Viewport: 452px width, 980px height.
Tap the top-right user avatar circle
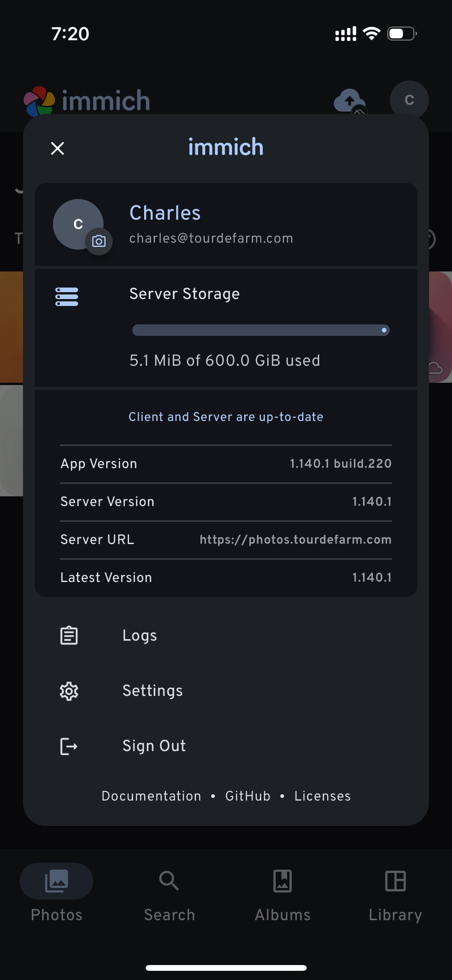(409, 100)
